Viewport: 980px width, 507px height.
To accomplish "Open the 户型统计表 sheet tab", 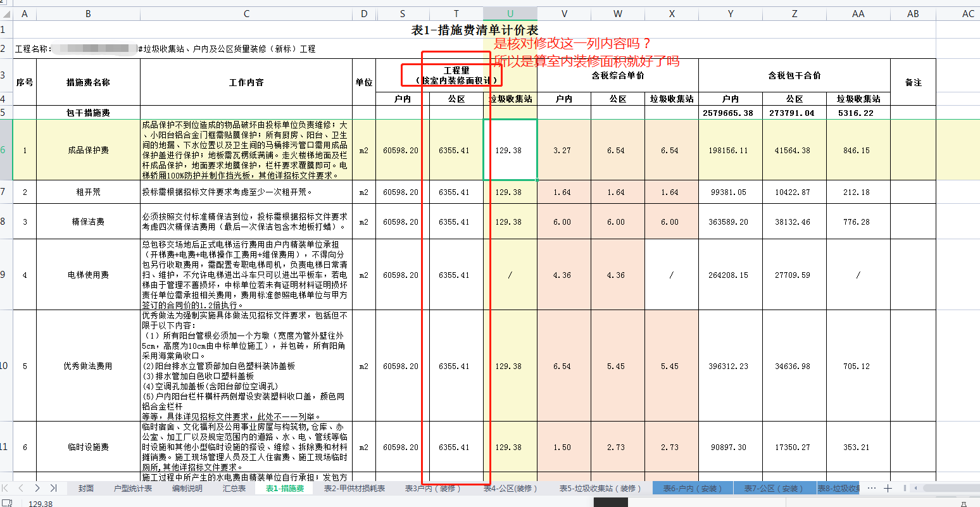I will tap(133, 488).
